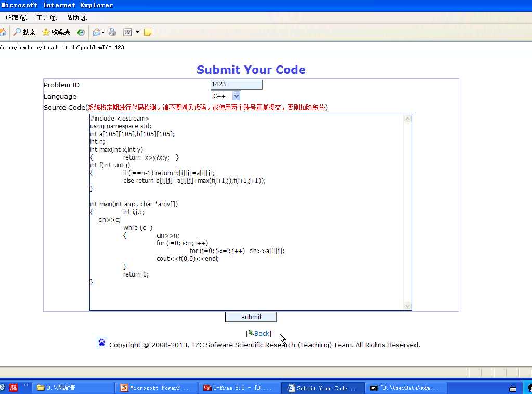
Task: Click the blue paw icon near copyright
Action: (x=102, y=342)
